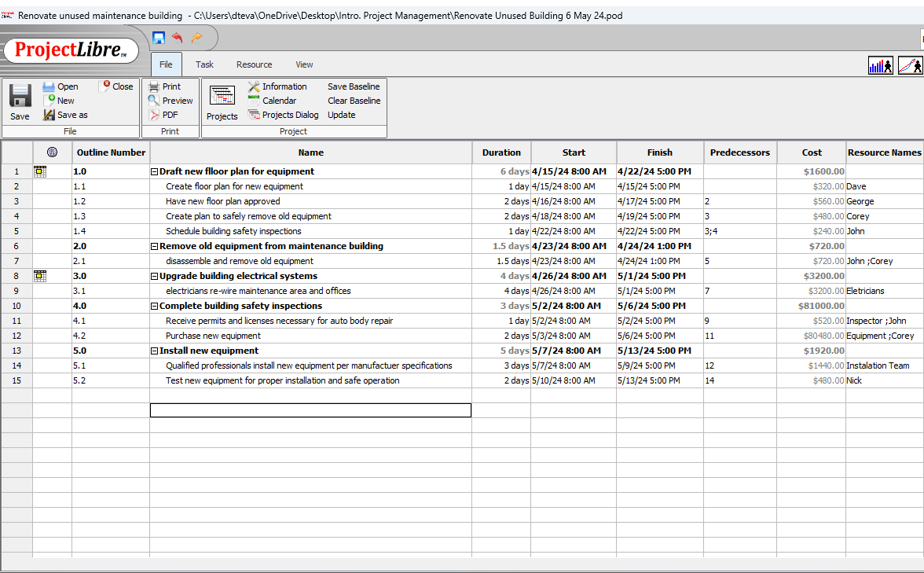The width and height of the screenshot is (924, 573).
Task: Click the Save Baseline button
Action: coord(354,86)
